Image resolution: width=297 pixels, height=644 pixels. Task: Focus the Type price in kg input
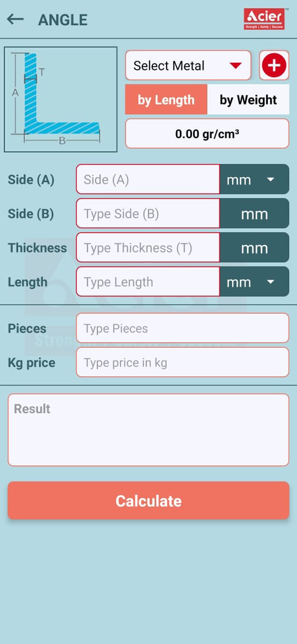183,362
